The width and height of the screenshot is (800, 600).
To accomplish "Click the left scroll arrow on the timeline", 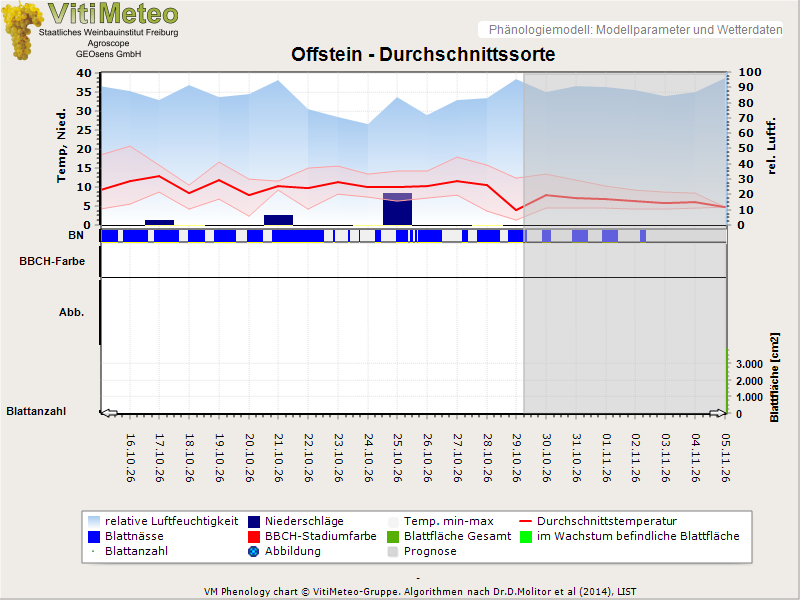I will tap(109, 413).
